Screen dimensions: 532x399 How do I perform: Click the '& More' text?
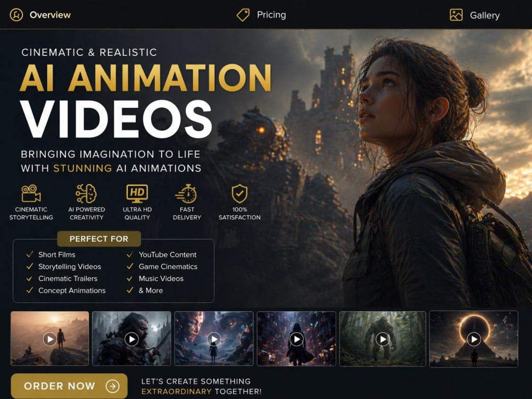pos(151,290)
